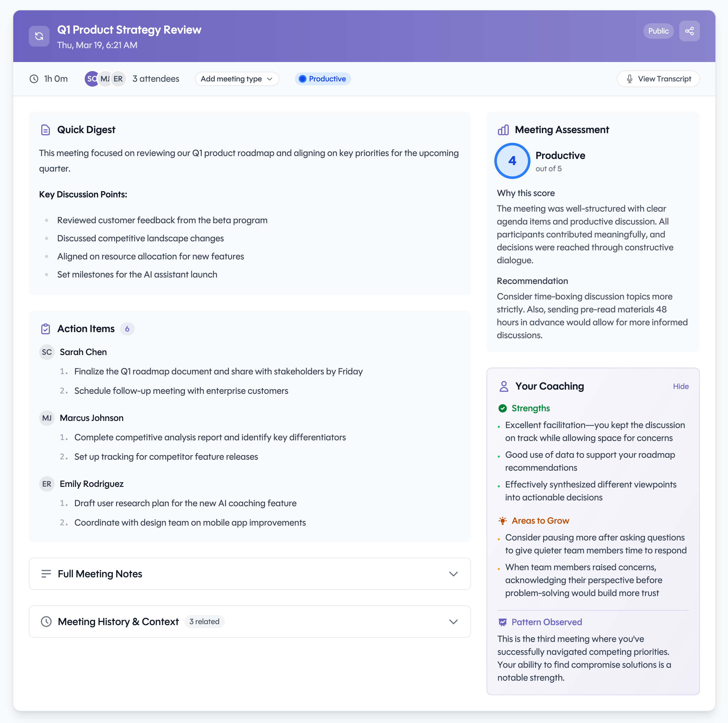Click the share icon button
The image size is (728, 723).
click(689, 31)
